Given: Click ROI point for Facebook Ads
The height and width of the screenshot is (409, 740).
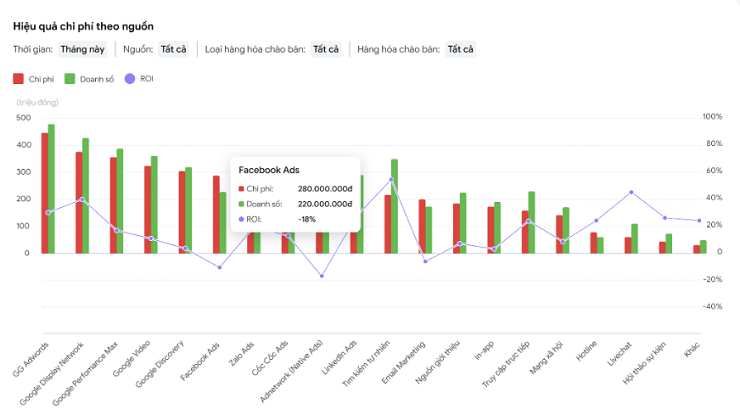Looking at the screenshot, I should pyautogui.click(x=219, y=267).
